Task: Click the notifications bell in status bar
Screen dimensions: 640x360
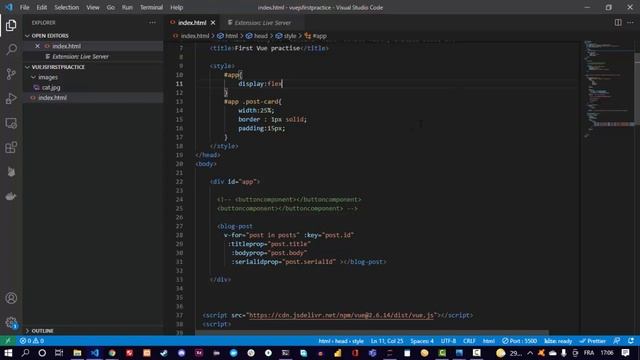Action: coord(631,341)
